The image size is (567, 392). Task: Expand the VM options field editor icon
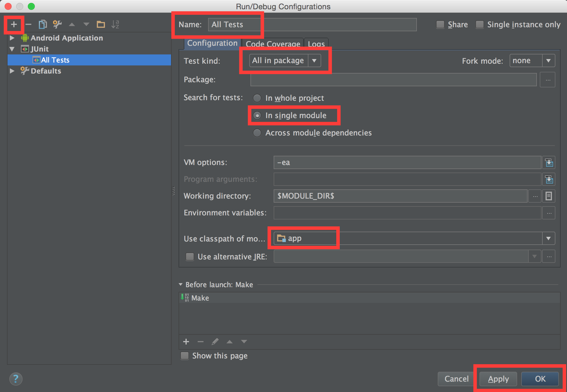point(549,162)
